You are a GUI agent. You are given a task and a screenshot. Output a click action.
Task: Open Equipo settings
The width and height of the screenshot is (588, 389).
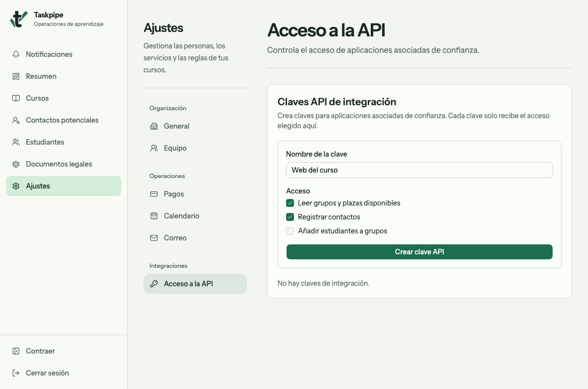[195, 148]
